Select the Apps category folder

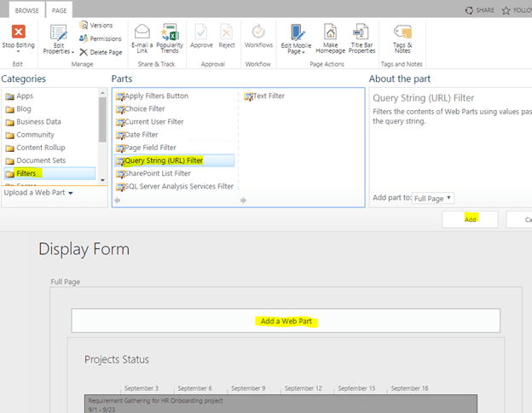tap(20, 96)
